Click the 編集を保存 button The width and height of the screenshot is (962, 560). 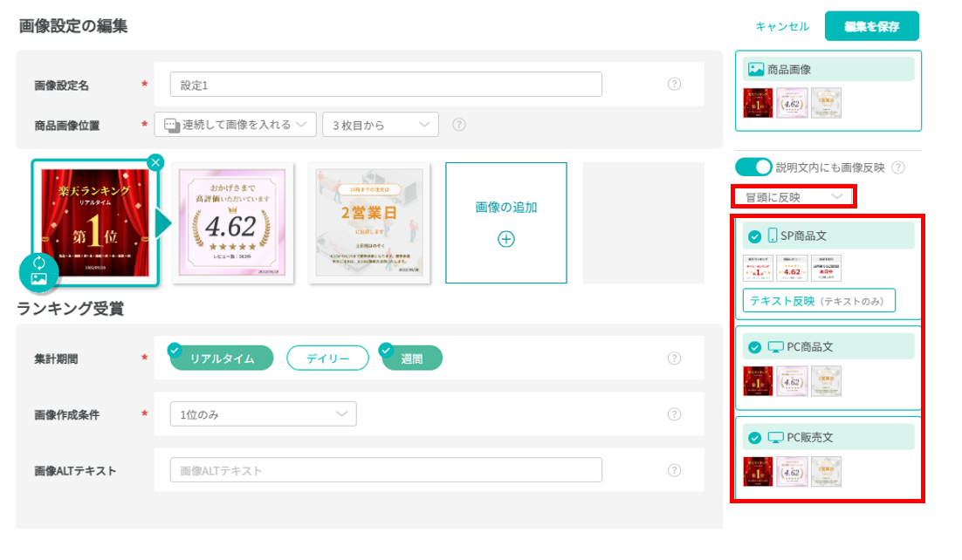(871, 26)
